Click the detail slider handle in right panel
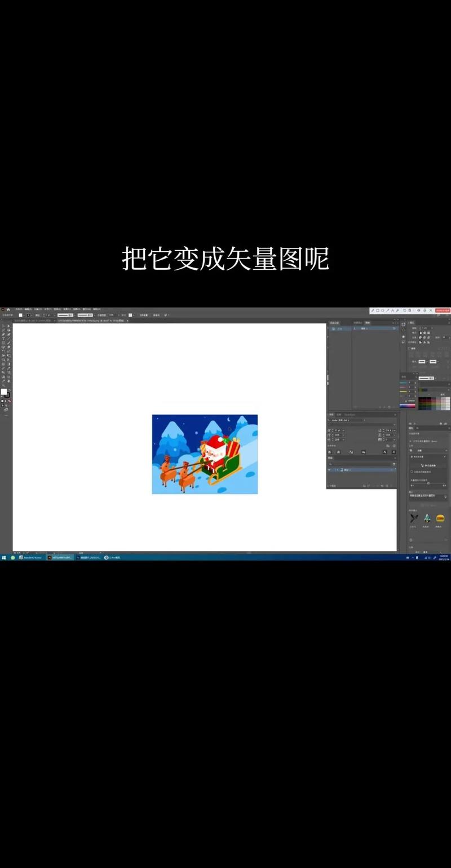 click(x=428, y=483)
